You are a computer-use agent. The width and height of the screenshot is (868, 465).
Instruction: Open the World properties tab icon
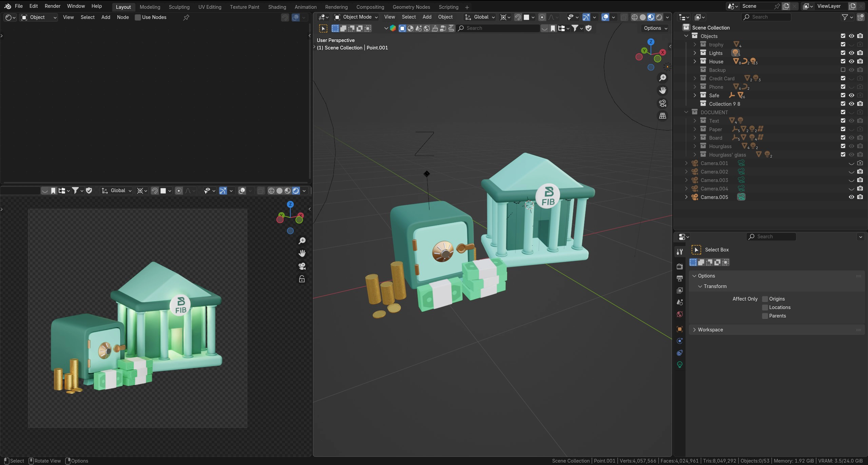(x=680, y=314)
